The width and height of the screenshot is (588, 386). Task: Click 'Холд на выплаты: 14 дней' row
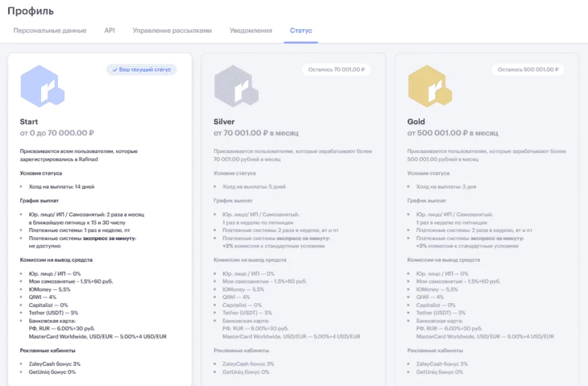[61, 186]
